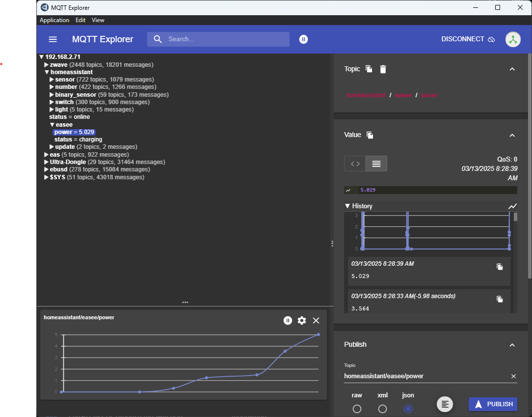
Task: Select the status = online tree item
Action: 70,117
